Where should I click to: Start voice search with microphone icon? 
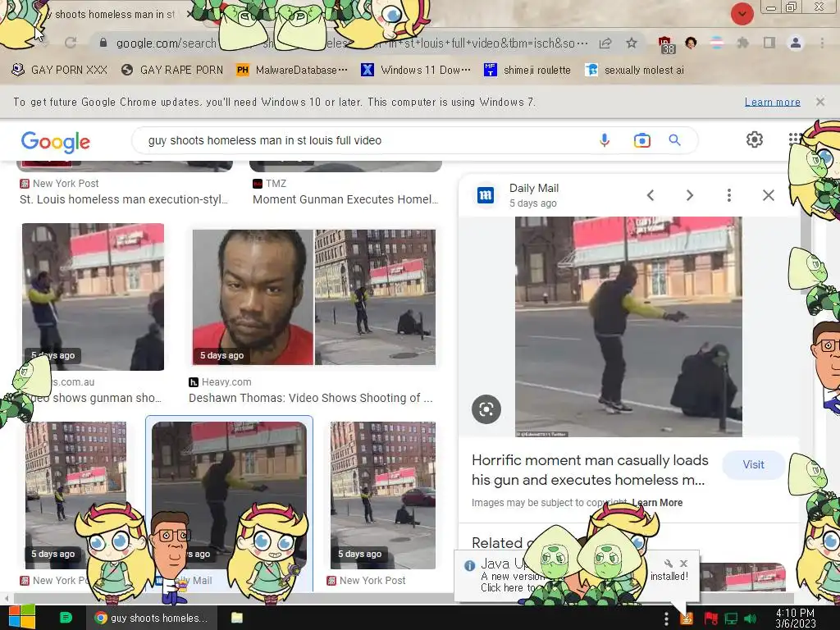pyautogui.click(x=605, y=140)
